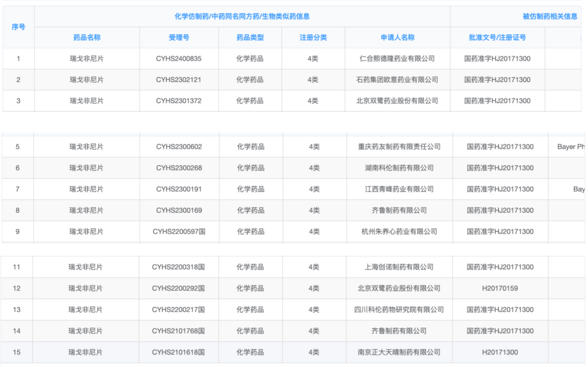588x367 pixels.
Task: Click the 药品类型 column header
Action: click(250, 38)
